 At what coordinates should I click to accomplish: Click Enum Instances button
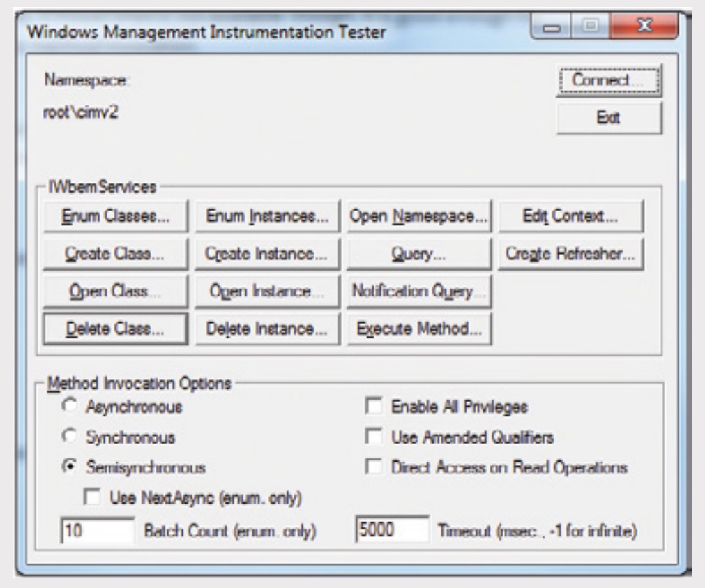tap(266, 218)
